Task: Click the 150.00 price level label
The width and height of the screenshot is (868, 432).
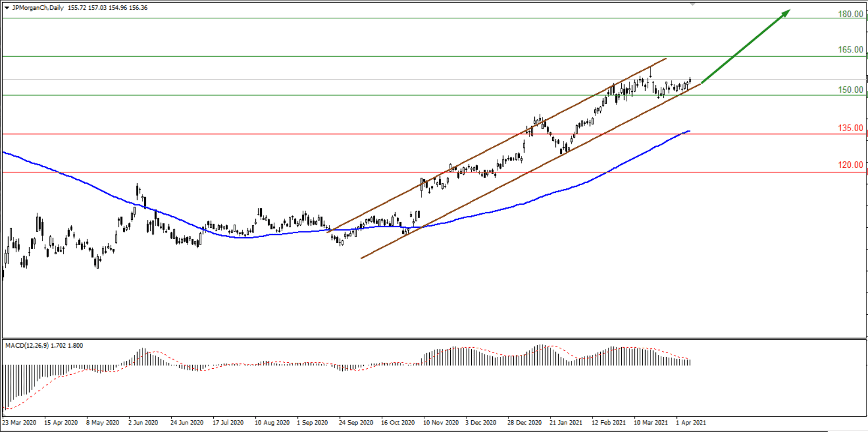Action: point(850,90)
